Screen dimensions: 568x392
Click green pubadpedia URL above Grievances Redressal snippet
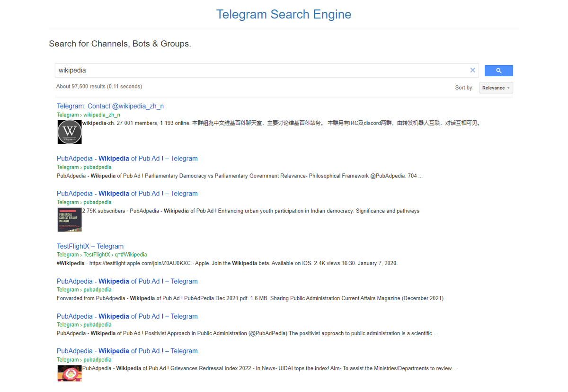84,360
